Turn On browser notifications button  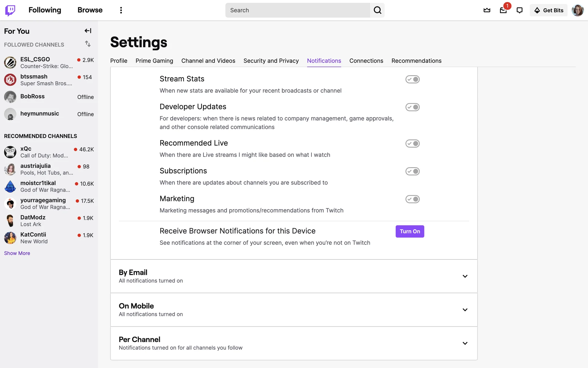409,231
